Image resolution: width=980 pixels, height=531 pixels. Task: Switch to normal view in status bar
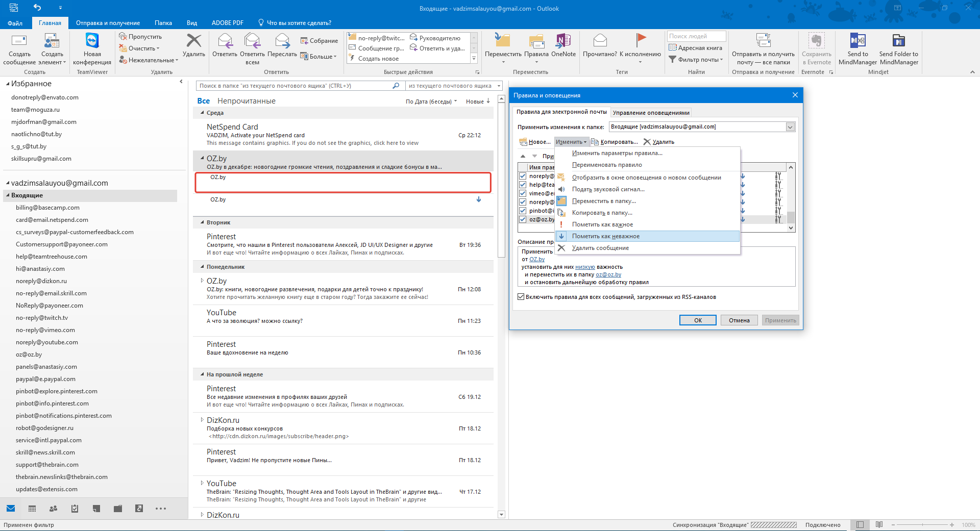click(860, 525)
